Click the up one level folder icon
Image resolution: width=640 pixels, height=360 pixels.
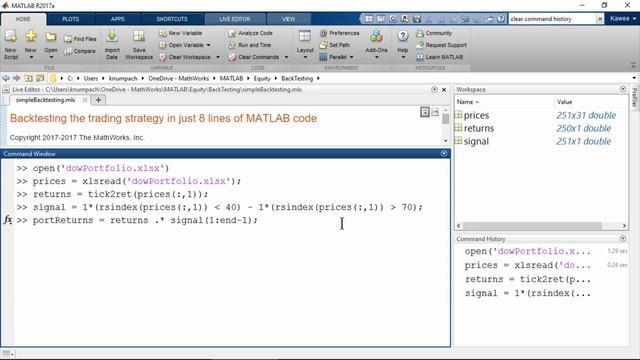pos(28,78)
